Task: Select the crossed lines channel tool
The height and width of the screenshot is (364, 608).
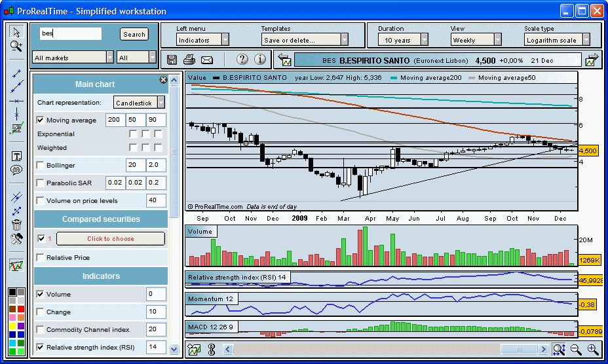Action: pos(16,197)
